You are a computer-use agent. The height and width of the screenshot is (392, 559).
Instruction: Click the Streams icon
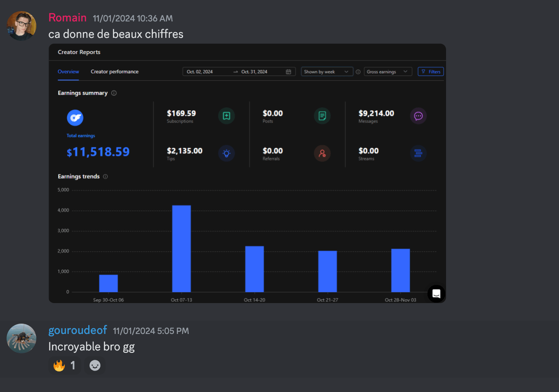pyautogui.click(x=418, y=154)
